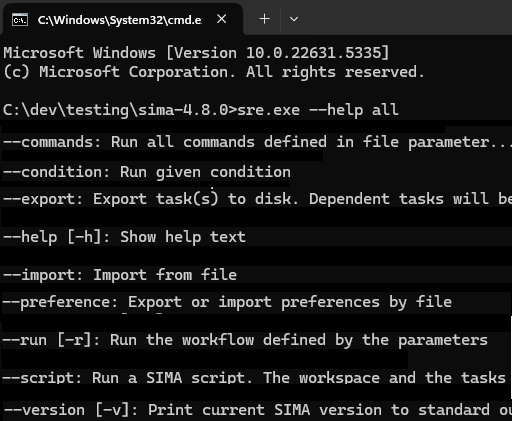Click the Microsoft Windows version line
The width and height of the screenshot is (512, 421).
click(196, 53)
